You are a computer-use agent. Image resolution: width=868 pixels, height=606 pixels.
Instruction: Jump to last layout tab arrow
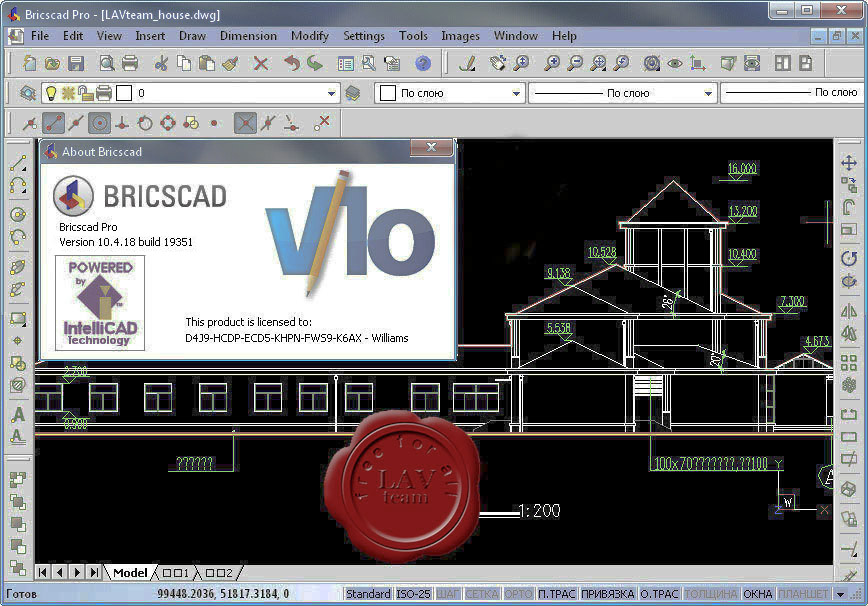click(95, 572)
